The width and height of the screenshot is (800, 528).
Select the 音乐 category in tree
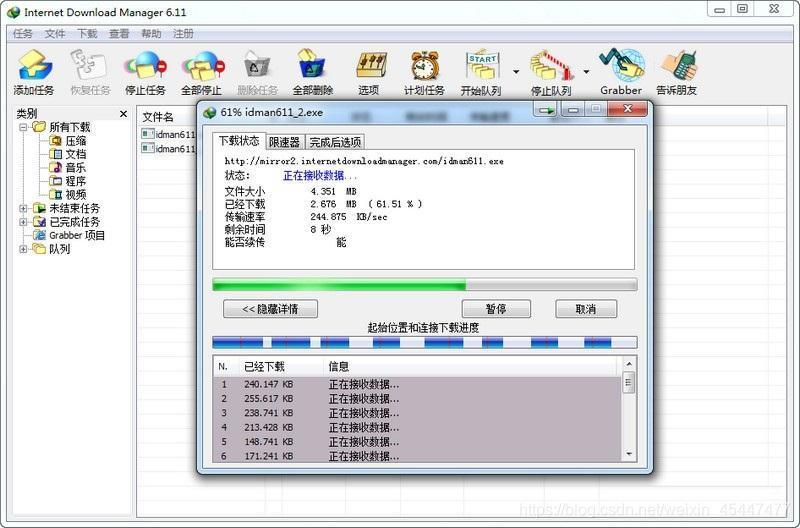67,168
